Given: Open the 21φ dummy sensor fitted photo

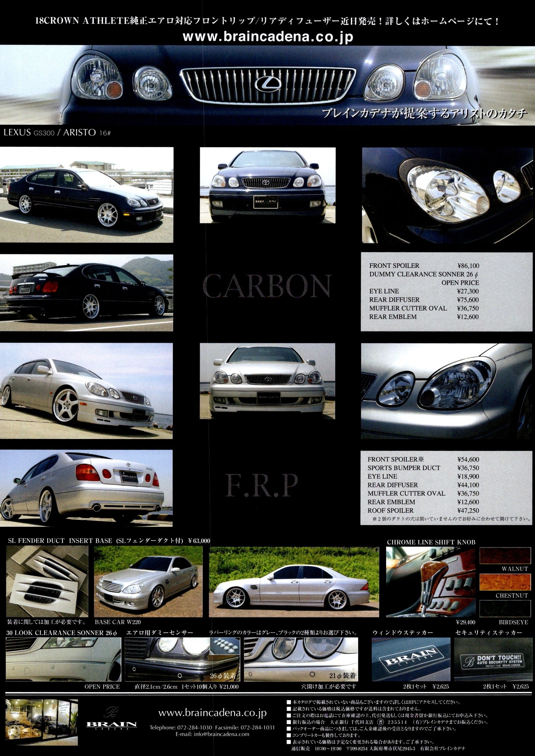Looking at the screenshot, I should pyautogui.click(x=301, y=659).
